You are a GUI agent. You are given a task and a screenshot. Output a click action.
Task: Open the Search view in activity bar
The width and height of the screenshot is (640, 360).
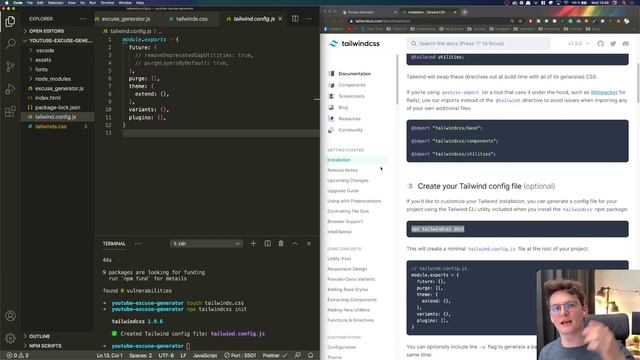(x=10, y=43)
